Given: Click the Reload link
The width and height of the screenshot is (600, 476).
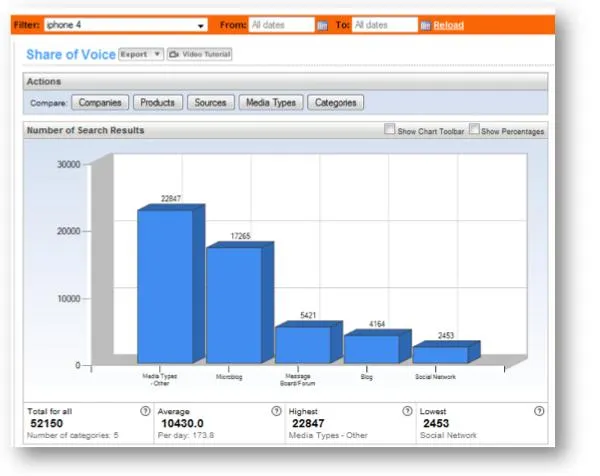Looking at the screenshot, I should click(x=448, y=25).
